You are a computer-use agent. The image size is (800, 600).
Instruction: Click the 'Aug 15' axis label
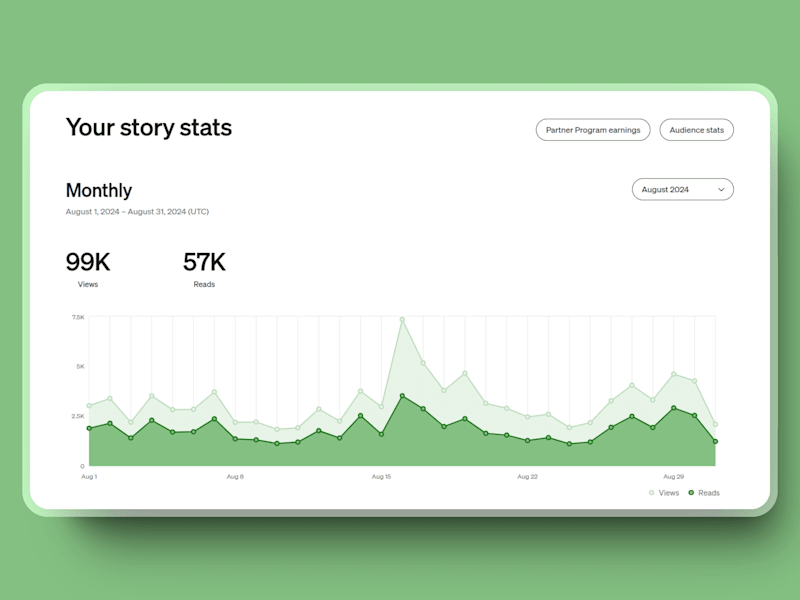381,477
